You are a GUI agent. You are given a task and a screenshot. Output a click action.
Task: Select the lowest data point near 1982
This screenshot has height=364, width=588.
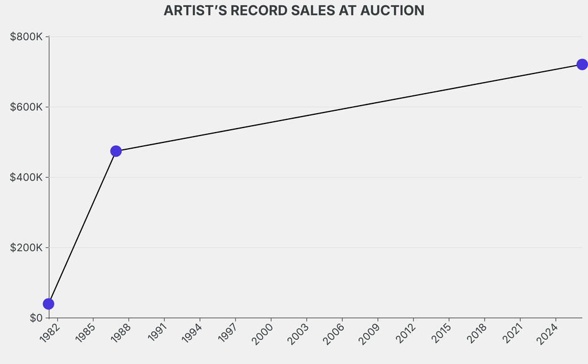pos(49,304)
